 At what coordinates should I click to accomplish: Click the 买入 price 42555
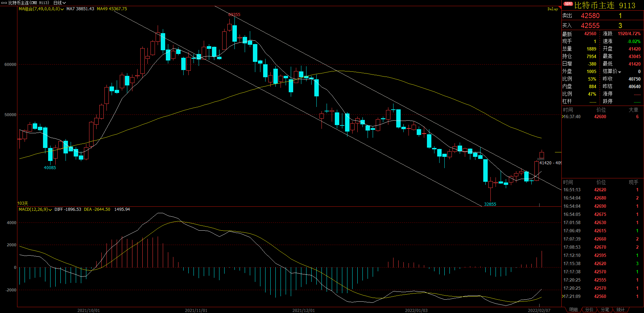pyautogui.click(x=590, y=26)
